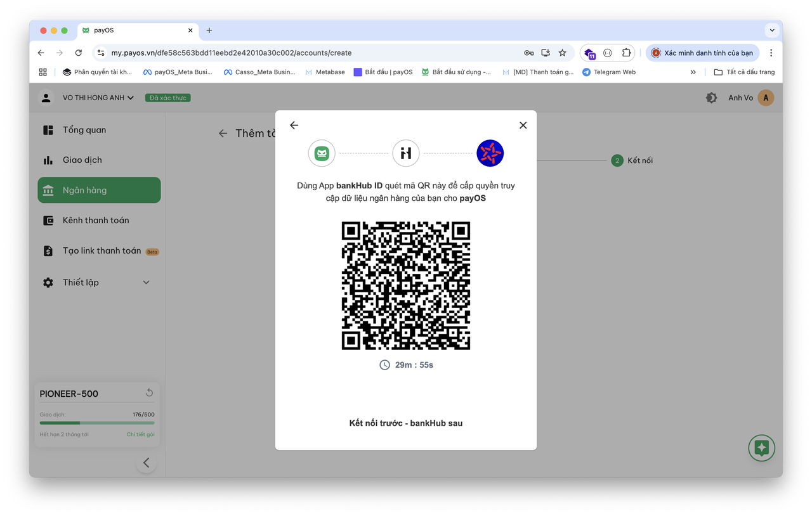Click the Kênh thanh toán wallet icon
Viewport: 812px width, 516px height.
point(48,221)
